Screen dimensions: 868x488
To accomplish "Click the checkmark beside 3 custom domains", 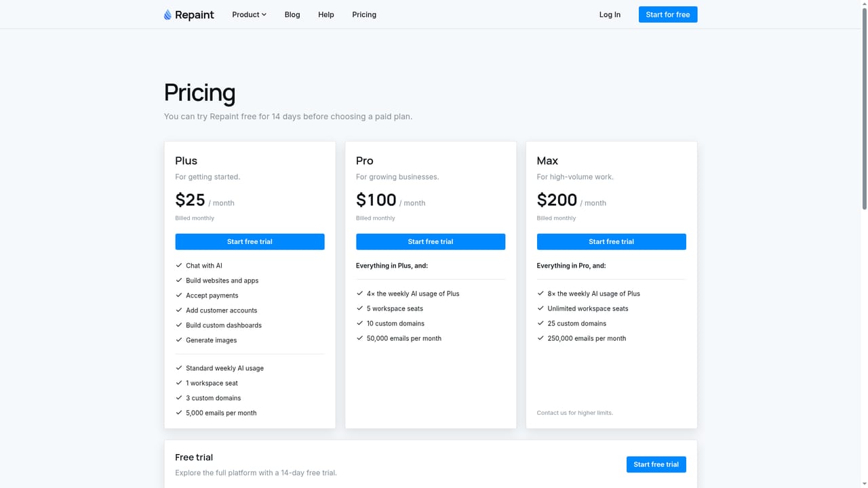I will (x=179, y=398).
